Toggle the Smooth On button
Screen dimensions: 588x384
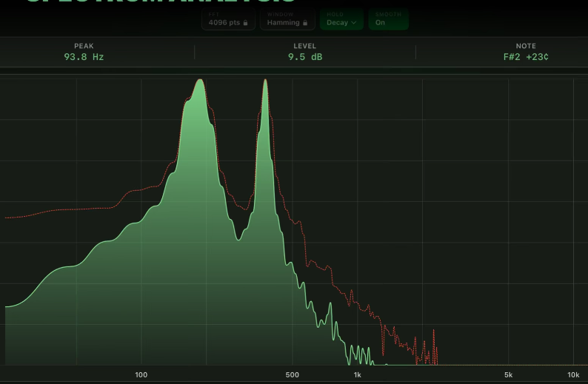[389, 18]
